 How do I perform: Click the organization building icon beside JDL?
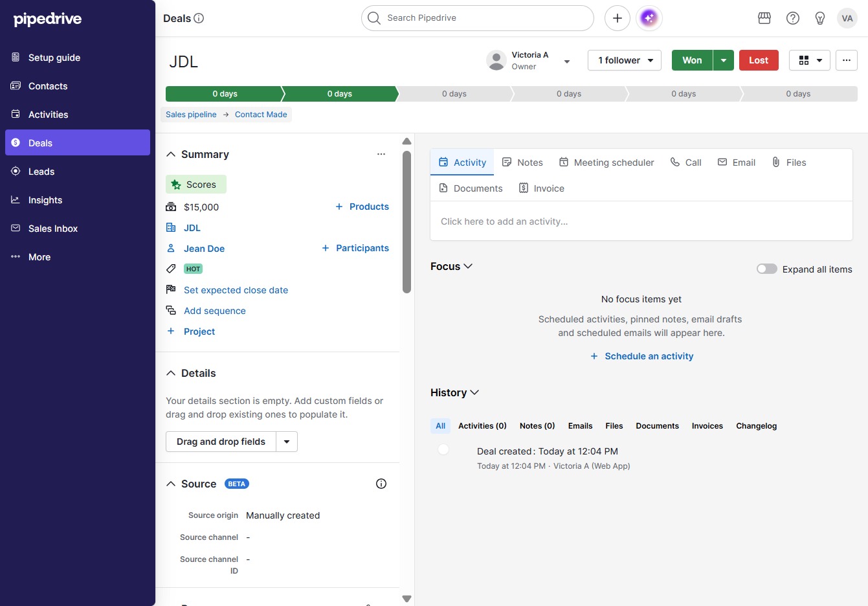(171, 228)
